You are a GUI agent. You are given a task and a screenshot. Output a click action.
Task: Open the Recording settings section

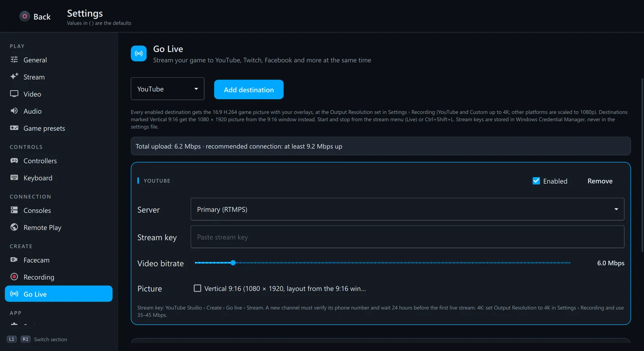(x=59, y=277)
